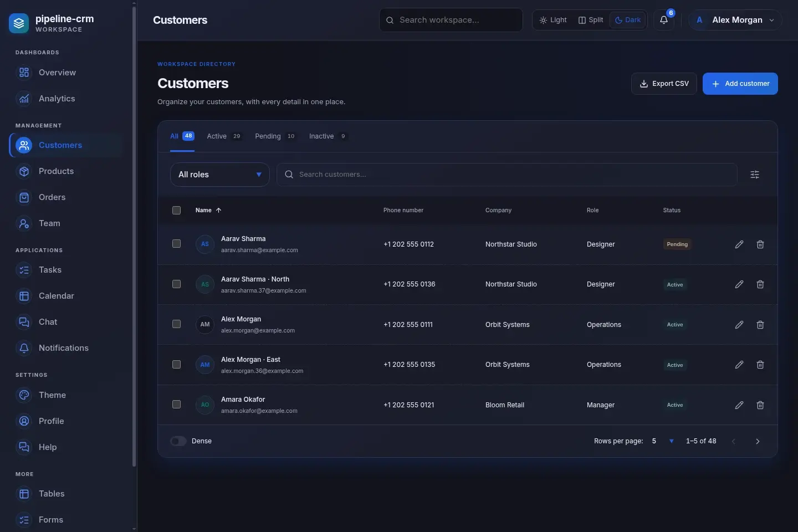Image resolution: width=798 pixels, height=532 pixels.
Task: Open the Rows per page dropdown
Action: (x=663, y=441)
